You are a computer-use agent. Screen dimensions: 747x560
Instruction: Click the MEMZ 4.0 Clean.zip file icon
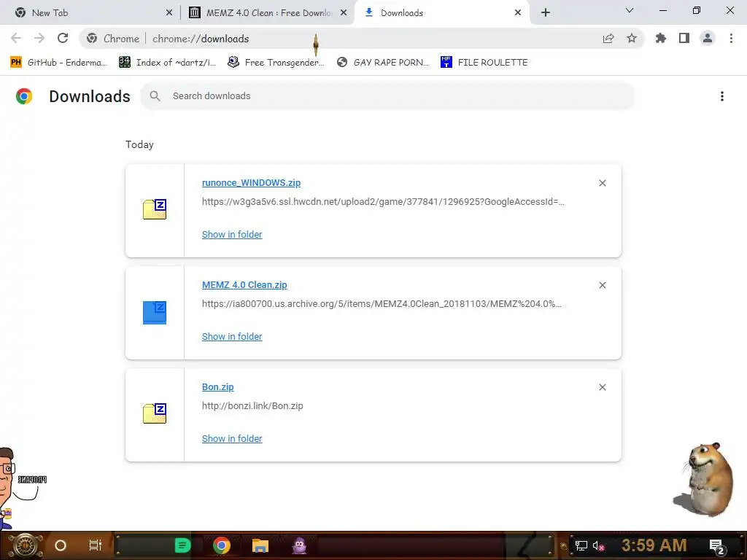click(155, 312)
